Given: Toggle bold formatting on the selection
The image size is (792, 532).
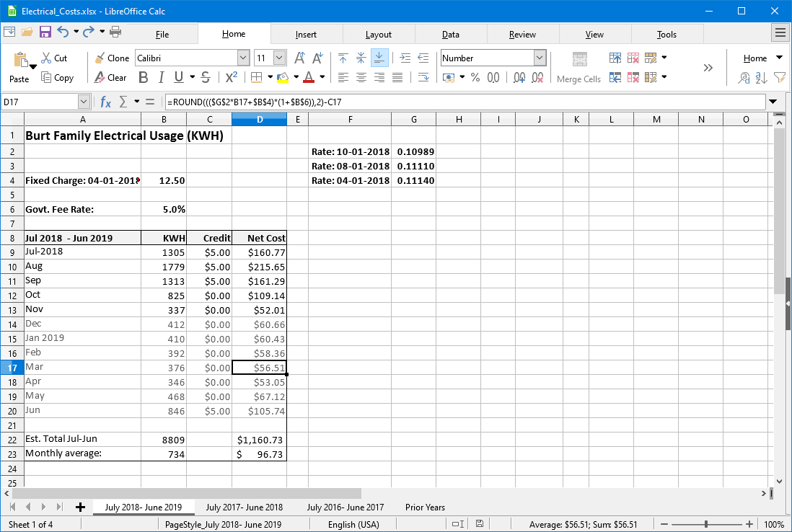Looking at the screenshot, I should [x=143, y=78].
